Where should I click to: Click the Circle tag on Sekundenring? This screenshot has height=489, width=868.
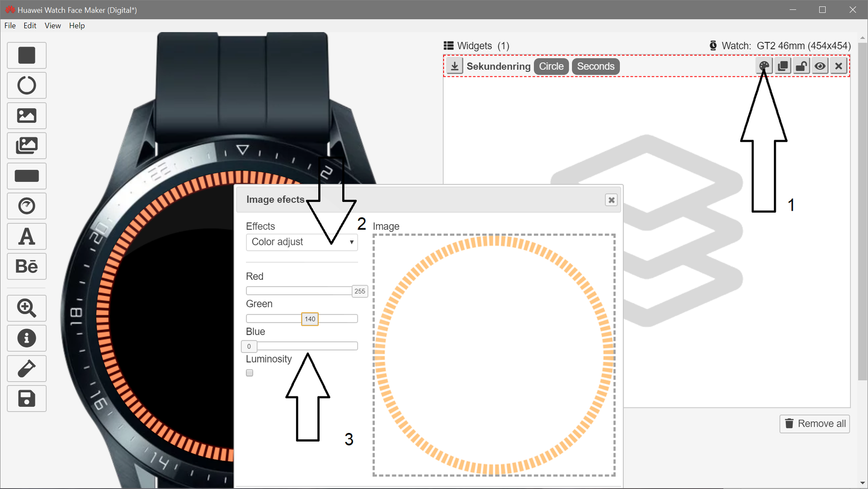pos(551,66)
